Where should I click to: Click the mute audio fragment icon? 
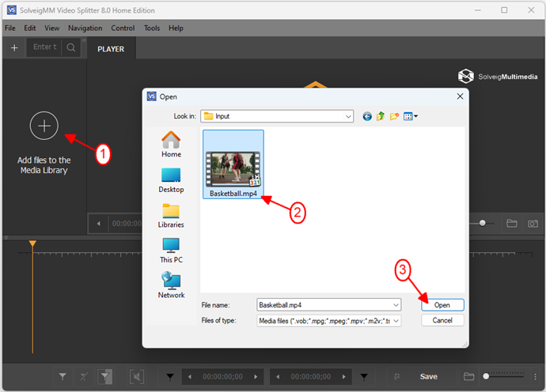[136, 376]
